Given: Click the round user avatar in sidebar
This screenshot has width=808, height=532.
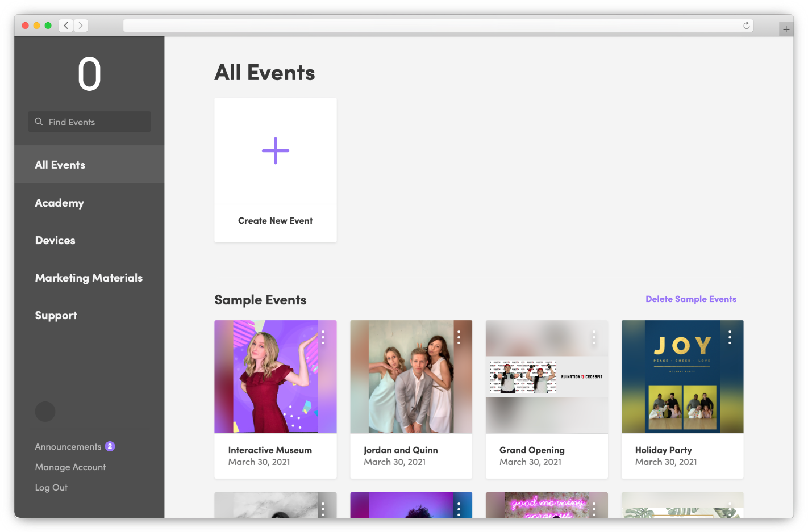Looking at the screenshot, I should click(45, 412).
